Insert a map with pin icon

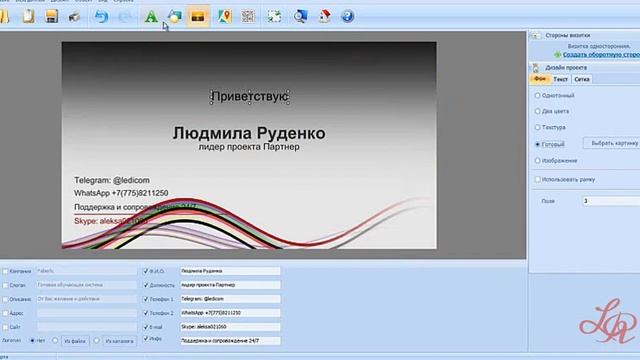[224, 17]
